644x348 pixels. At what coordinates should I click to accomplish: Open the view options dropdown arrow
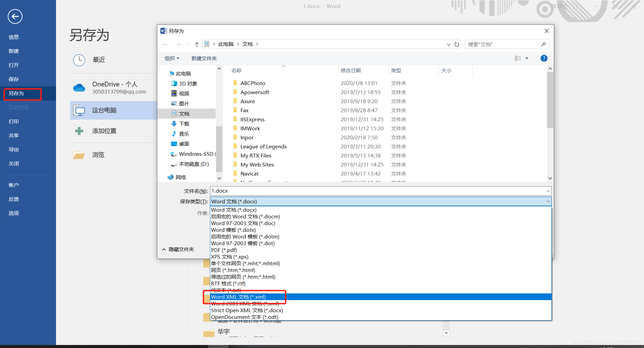[x=527, y=58]
